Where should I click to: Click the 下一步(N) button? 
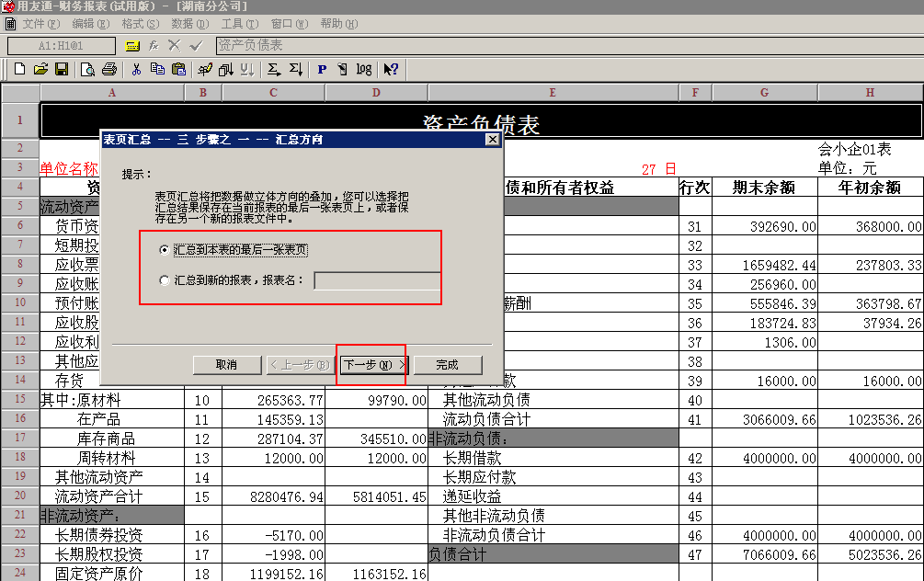[x=375, y=365]
